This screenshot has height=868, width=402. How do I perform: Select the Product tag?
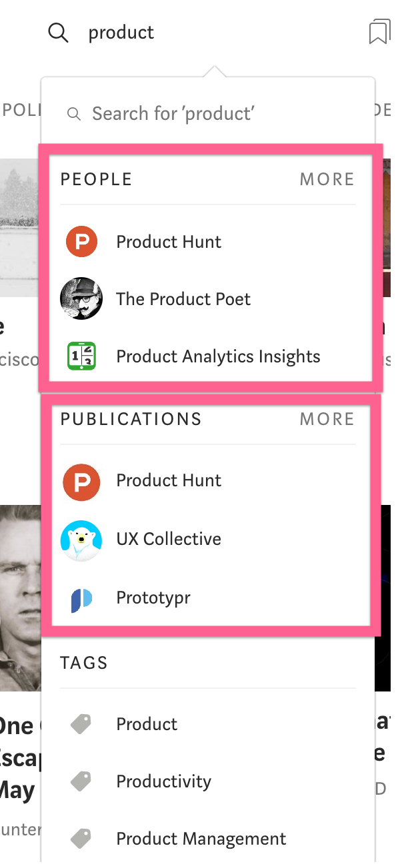[147, 724]
